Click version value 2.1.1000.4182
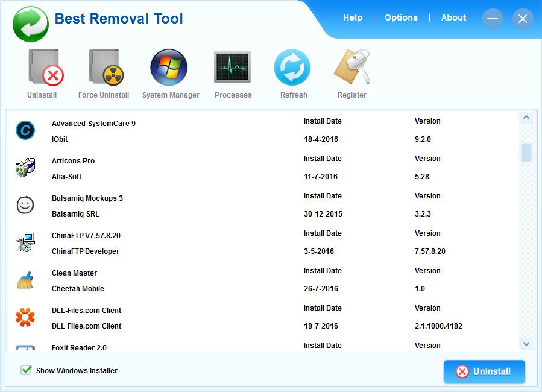Viewport: 542px width, 392px height. pyautogui.click(x=438, y=326)
